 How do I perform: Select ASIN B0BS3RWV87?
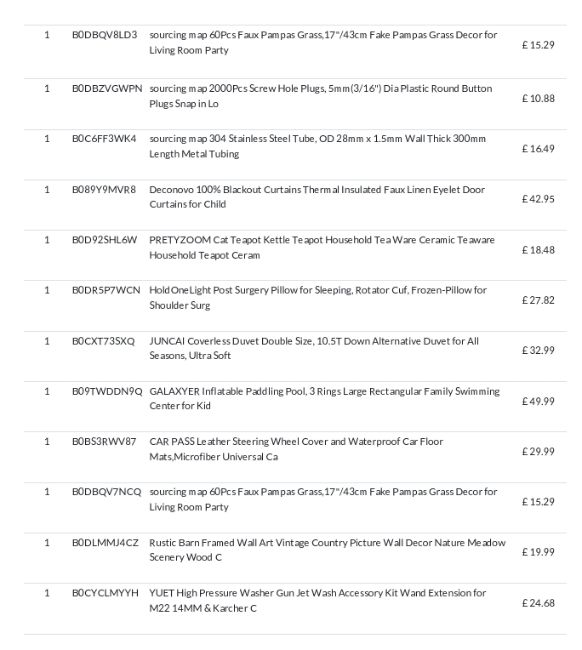point(104,441)
